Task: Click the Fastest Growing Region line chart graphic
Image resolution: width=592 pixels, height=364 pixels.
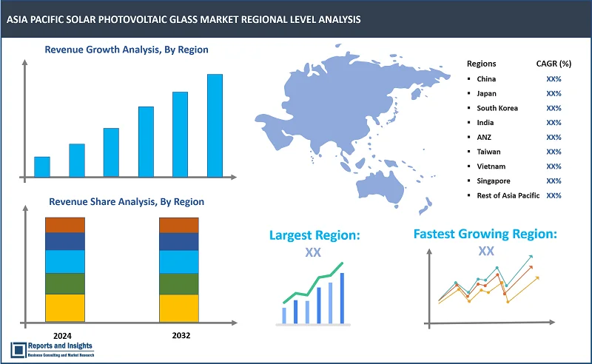Action: 490,289
